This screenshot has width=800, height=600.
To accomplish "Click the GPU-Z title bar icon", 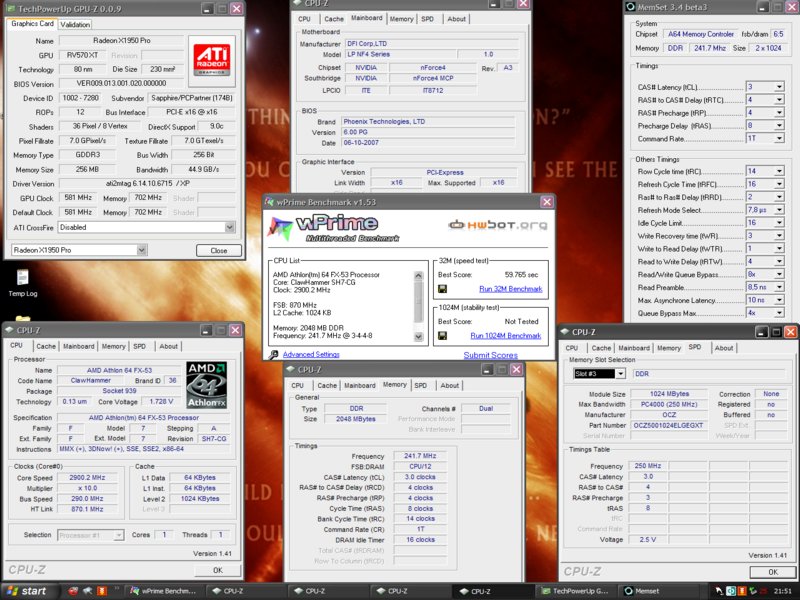I will [11, 9].
